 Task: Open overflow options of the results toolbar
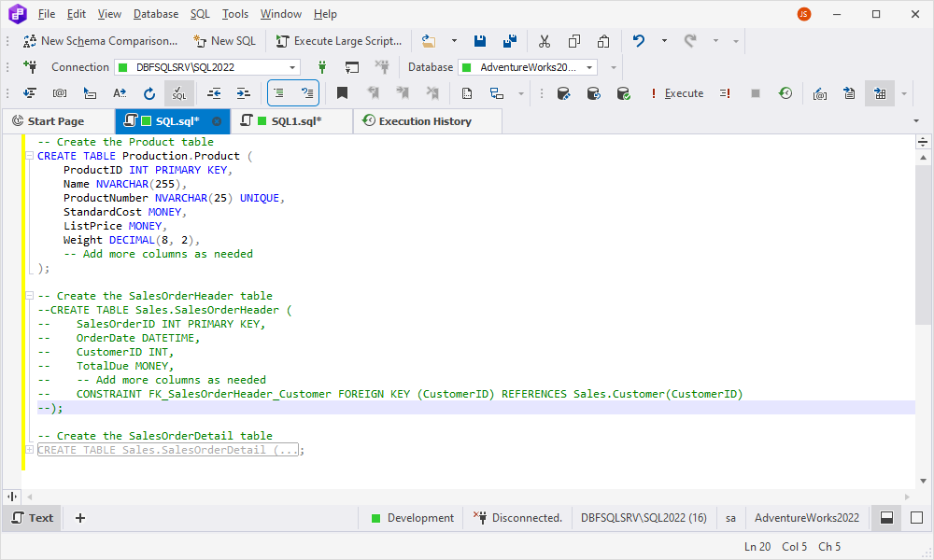[904, 93]
